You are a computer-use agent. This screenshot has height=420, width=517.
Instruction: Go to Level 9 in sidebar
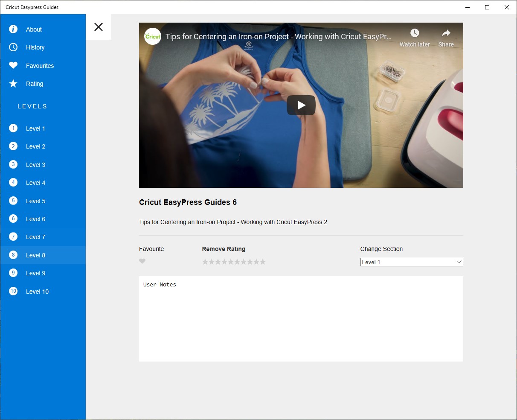(x=43, y=273)
